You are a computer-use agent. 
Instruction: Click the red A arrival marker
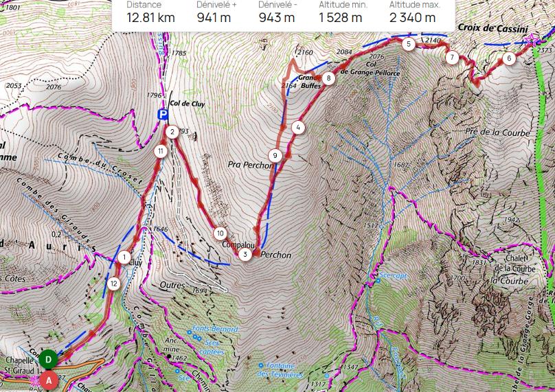[49, 380]
